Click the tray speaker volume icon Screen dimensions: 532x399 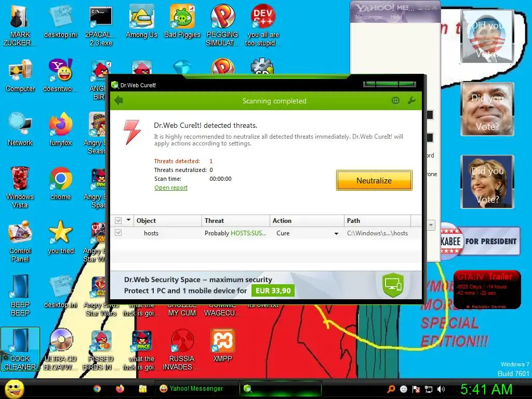pyautogui.click(x=441, y=389)
